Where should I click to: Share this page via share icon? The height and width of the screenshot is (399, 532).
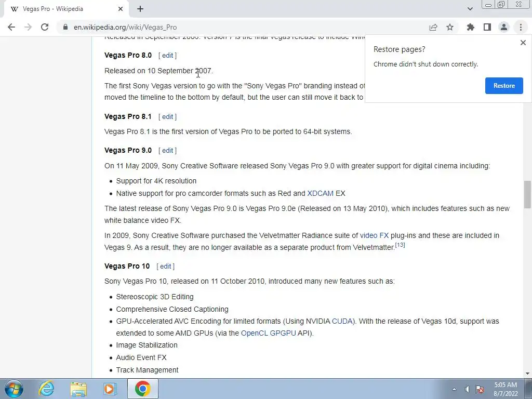click(433, 27)
